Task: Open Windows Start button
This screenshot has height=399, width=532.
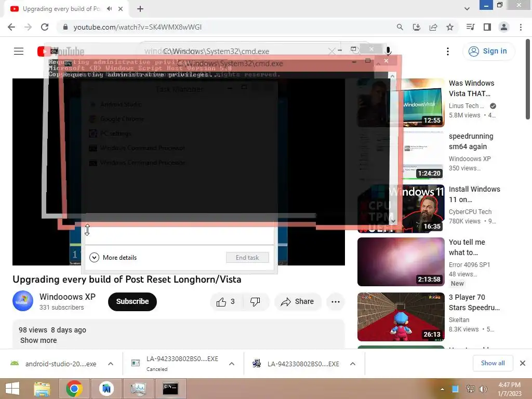Action: tap(12, 389)
